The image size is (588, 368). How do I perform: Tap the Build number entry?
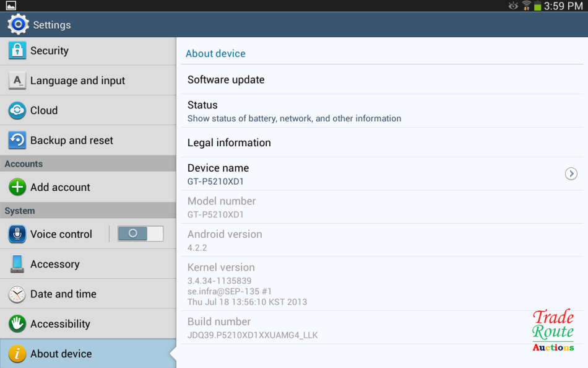click(253, 328)
